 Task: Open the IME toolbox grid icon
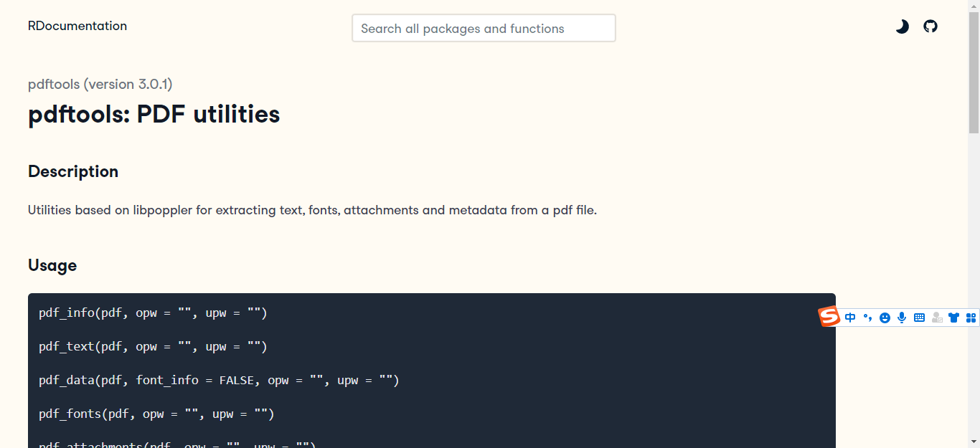[971, 318]
